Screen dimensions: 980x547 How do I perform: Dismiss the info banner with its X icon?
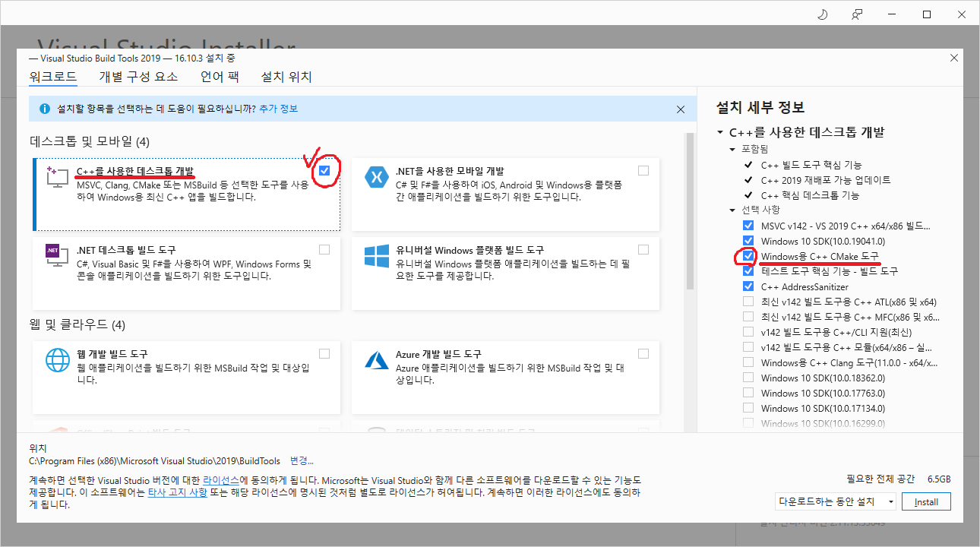681,109
